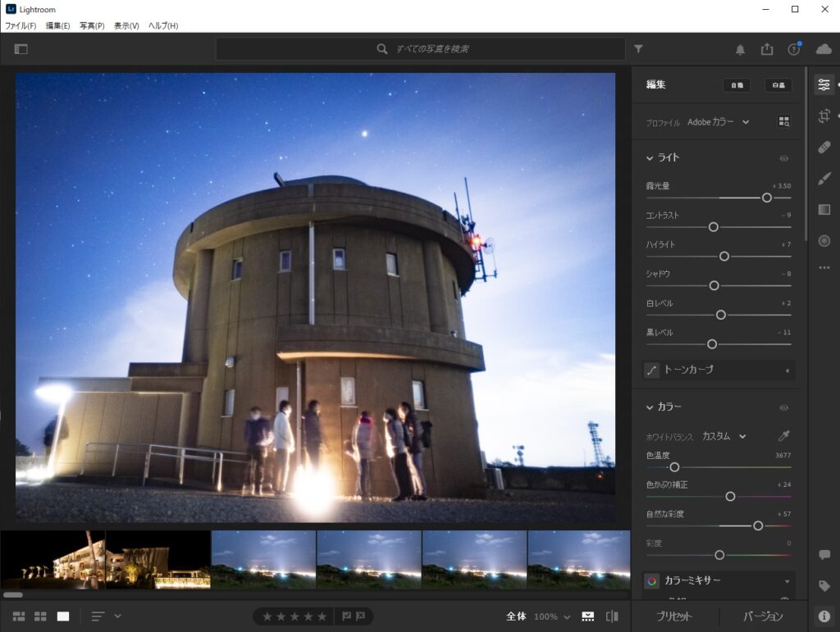Select the Healing Brush tool
The image size is (840, 632).
pos(824,148)
